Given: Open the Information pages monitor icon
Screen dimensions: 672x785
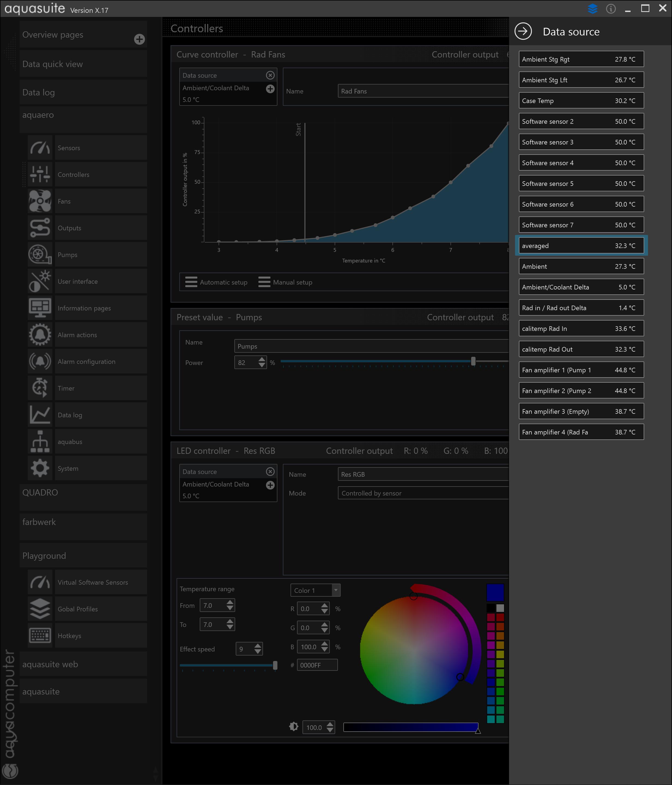Looking at the screenshot, I should (x=40, y=308).
